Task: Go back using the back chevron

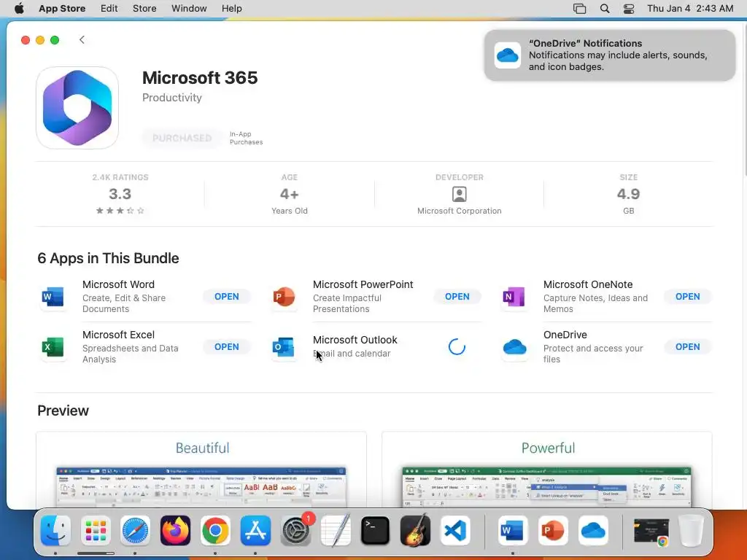Action: (x=82, y=39)
